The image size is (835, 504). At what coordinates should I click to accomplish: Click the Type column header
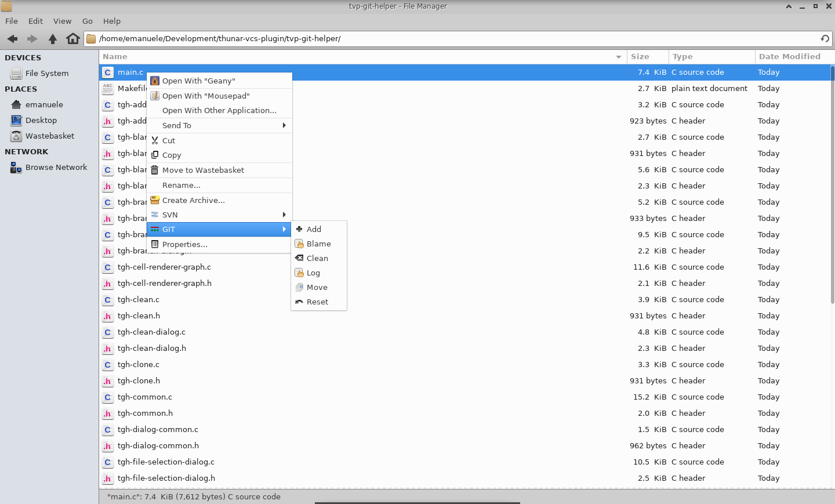(712, 57)
